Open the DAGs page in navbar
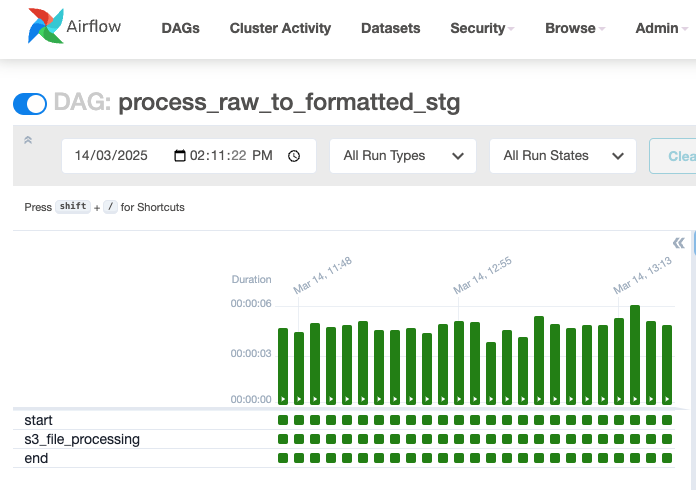 (180, 28)
